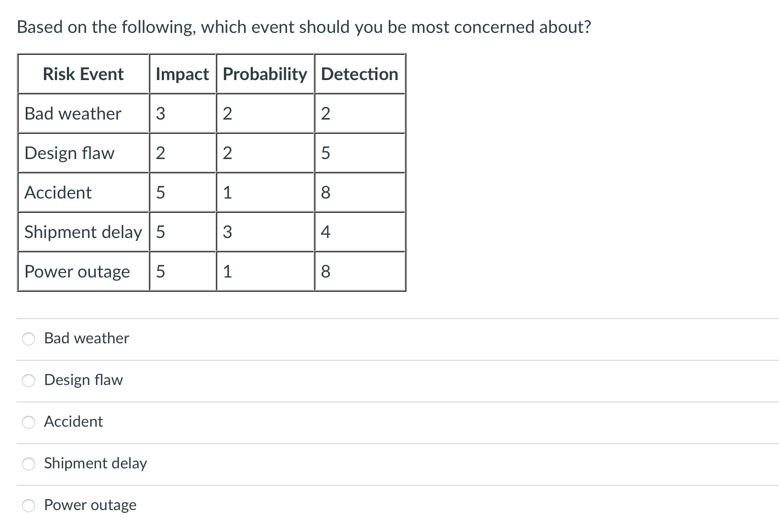Select the Design flaw radio button

pos(29,381)
